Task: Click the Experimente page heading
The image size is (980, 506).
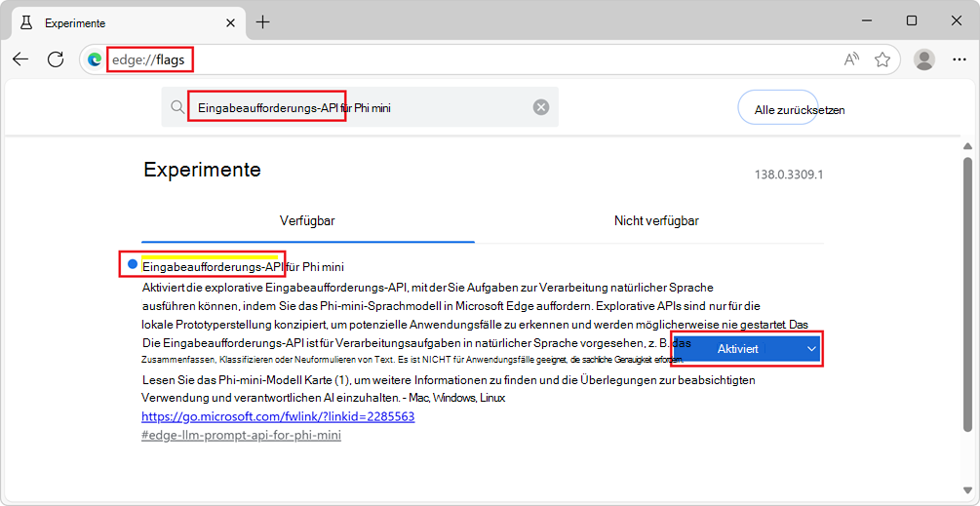Action: [203, 170]
